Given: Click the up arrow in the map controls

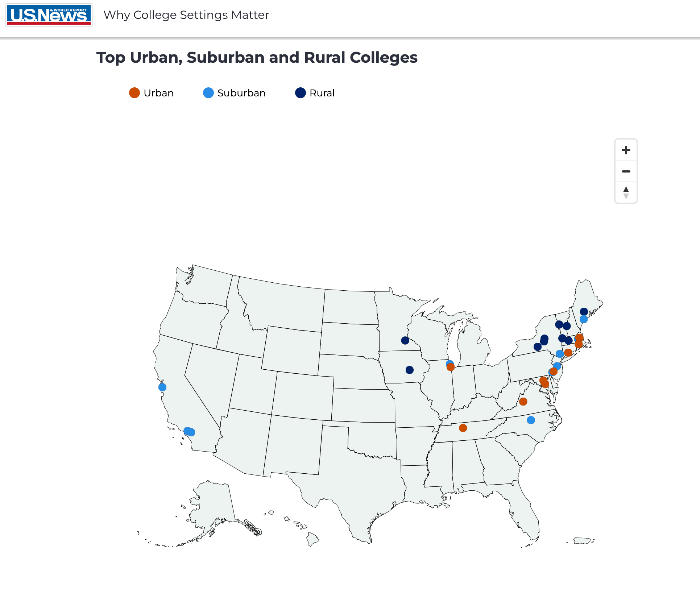Looking at the screenshot, I should tap(626, 189).
